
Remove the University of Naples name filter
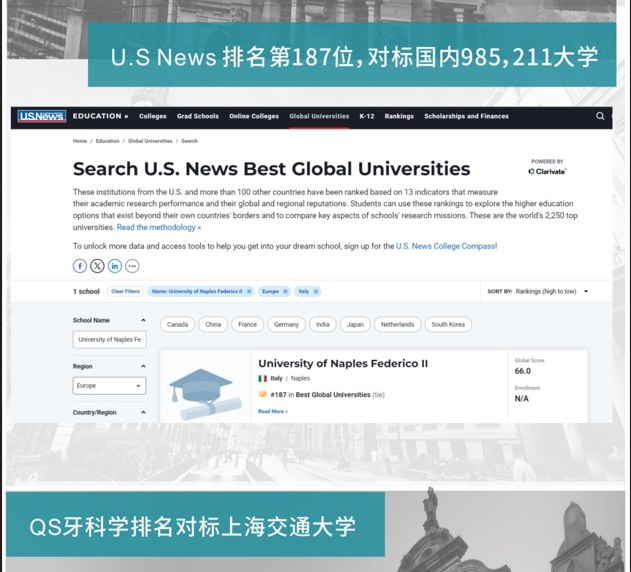pos(249,291)
